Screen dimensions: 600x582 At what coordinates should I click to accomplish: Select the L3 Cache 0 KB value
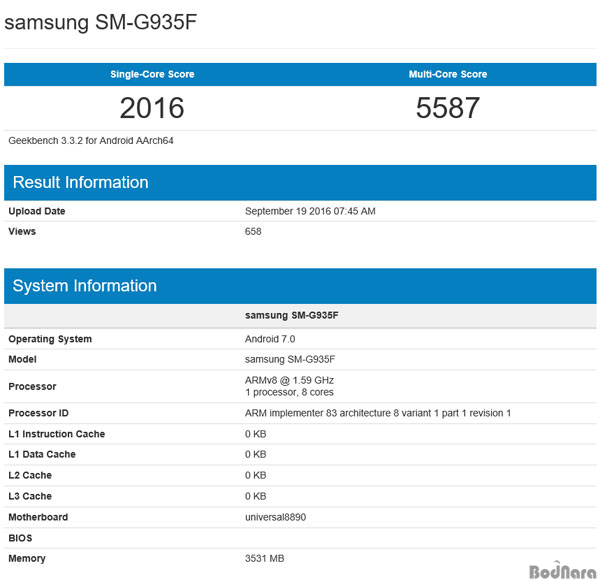(x=255, y=496)
